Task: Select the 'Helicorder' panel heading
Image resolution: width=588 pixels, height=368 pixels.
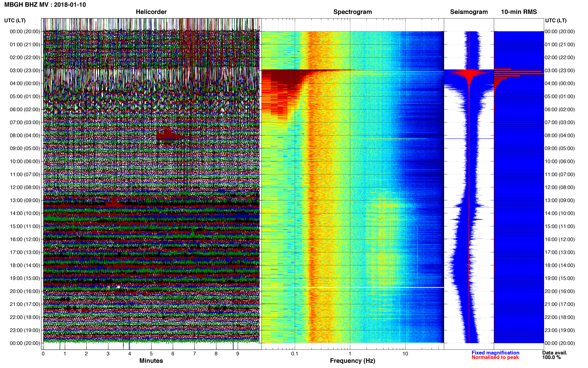Action: click(x=151, y=12)
